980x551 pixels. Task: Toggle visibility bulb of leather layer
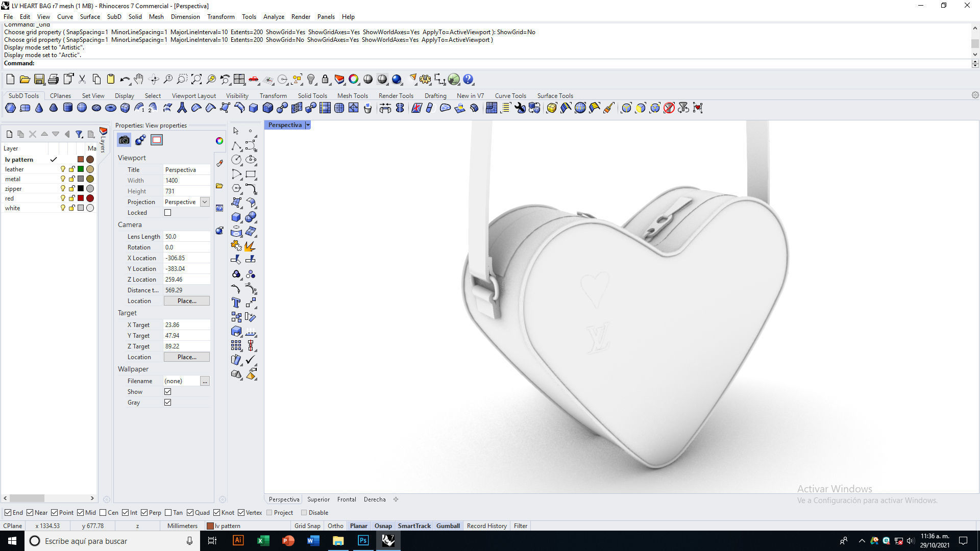tap(63, 169)
